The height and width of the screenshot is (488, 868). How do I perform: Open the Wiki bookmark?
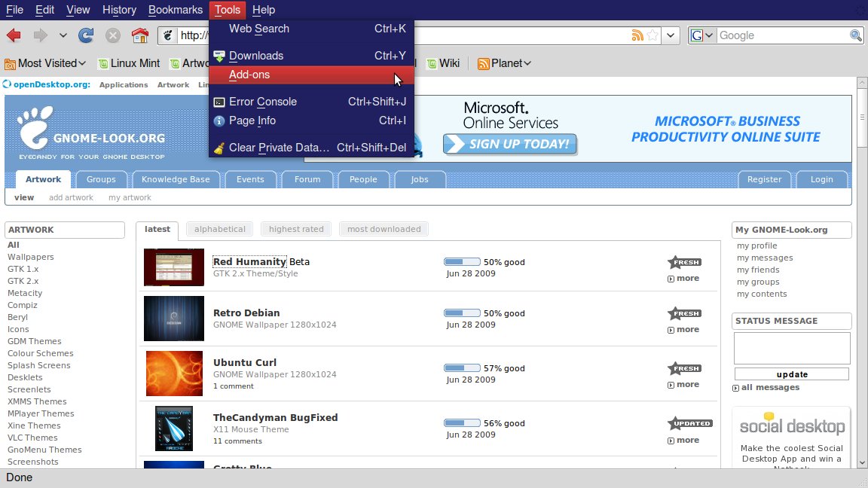(x=443, y=63)
